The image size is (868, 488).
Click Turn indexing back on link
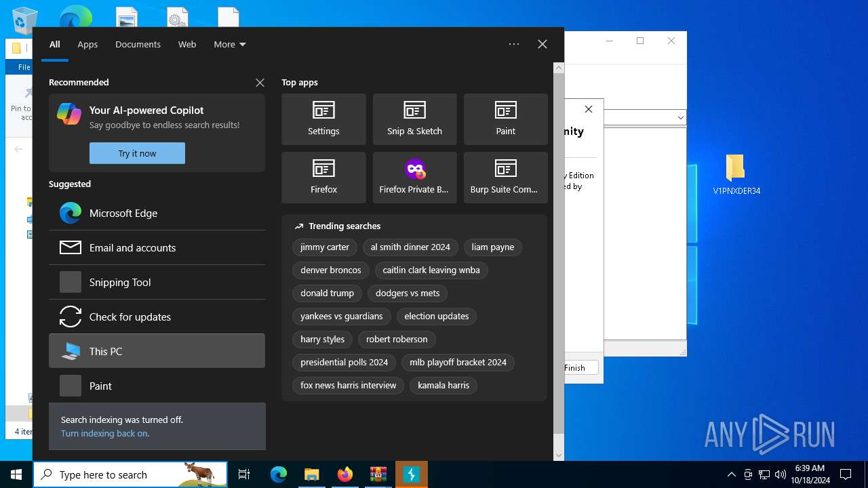click(105, 433)
